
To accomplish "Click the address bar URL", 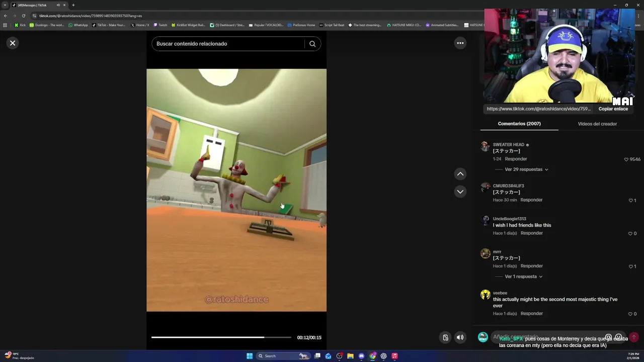I will (x=91, y=16).
